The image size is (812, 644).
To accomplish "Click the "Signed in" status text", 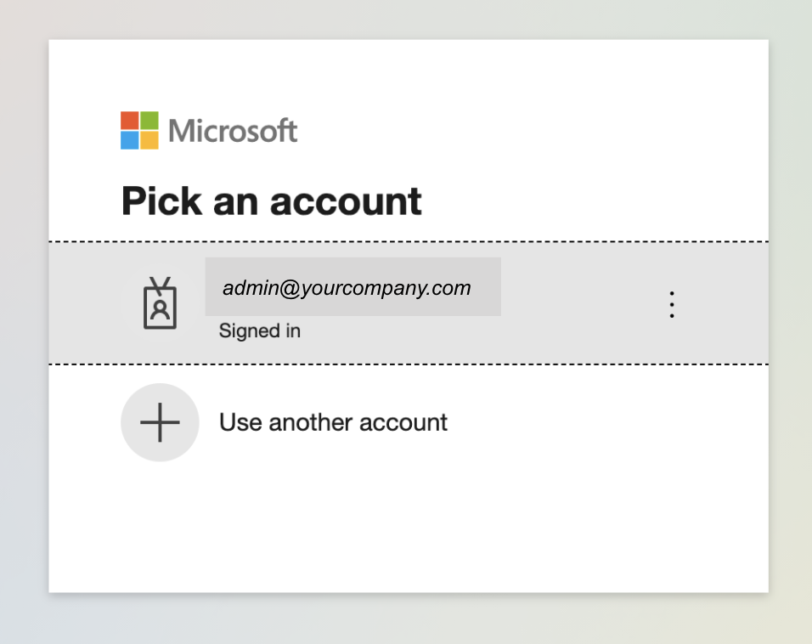I will tap(259, 330).
